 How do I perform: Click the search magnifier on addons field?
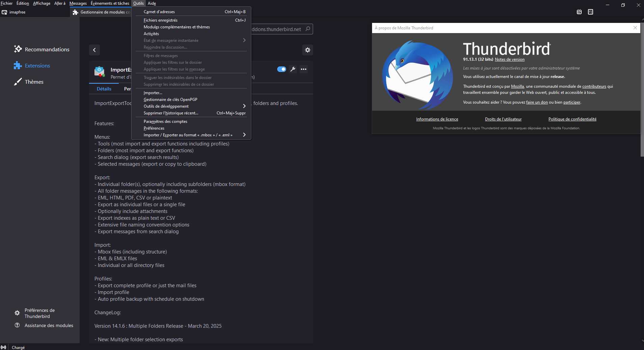click(308, 29)
